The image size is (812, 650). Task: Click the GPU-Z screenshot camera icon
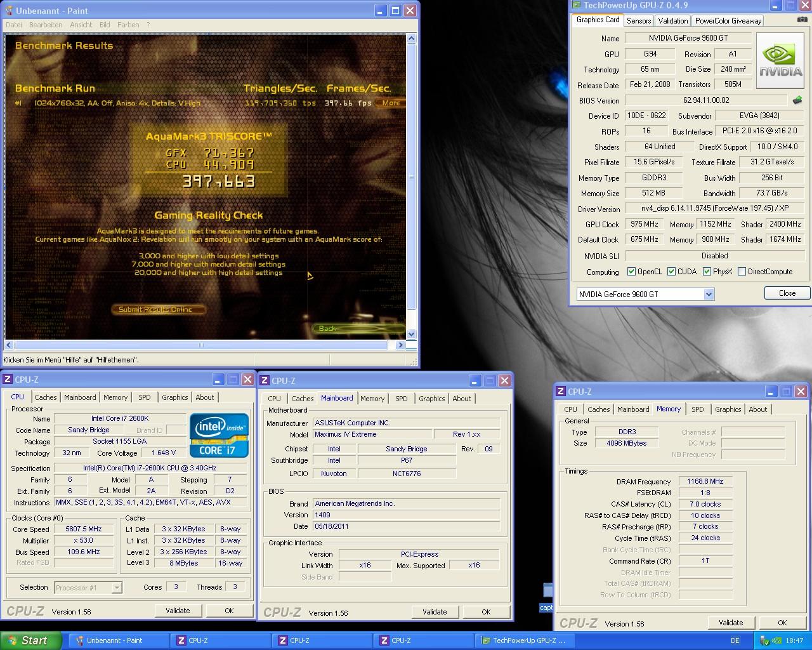click(802, 20)
